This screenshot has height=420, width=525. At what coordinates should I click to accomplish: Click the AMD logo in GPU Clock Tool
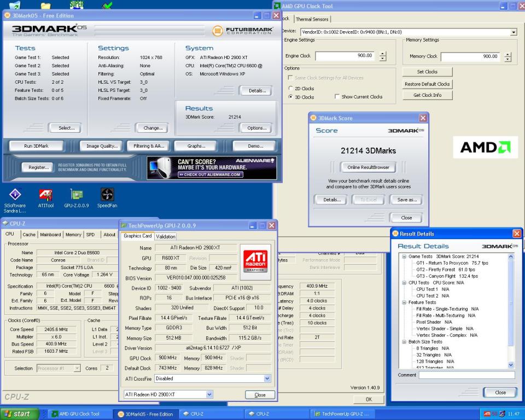pyautogui.click(x=486, y=147)
